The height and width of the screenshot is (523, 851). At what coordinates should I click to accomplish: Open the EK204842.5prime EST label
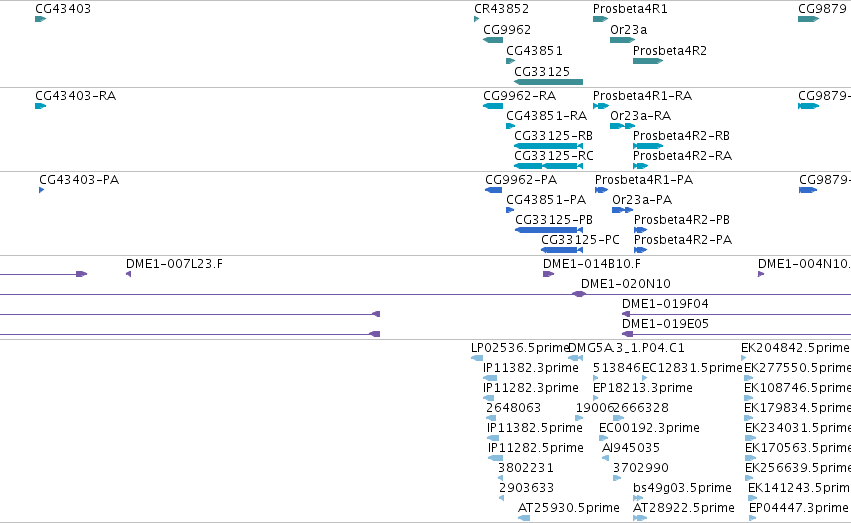pyautogui.click(x=795, y=348)
